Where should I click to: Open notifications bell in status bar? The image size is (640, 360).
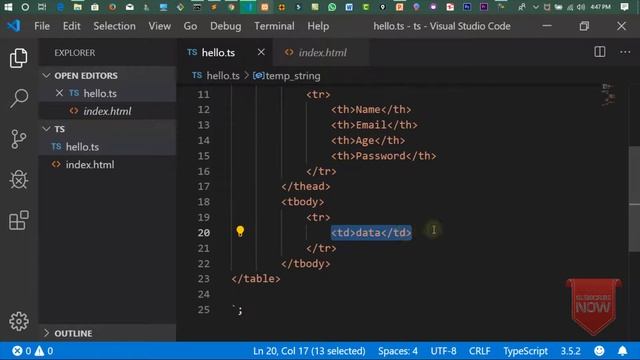pyautogui.click(x=622, y=351)
